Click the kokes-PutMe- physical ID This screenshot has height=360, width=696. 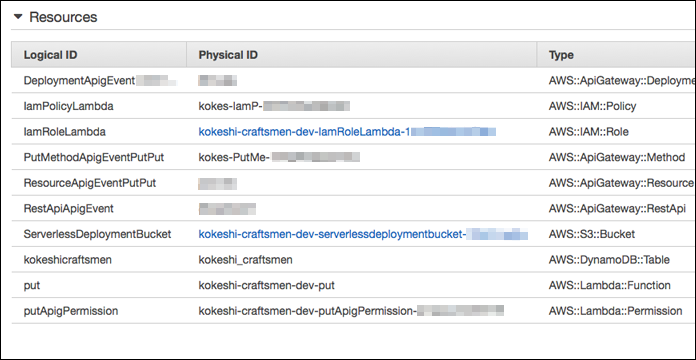click(279, 157)
